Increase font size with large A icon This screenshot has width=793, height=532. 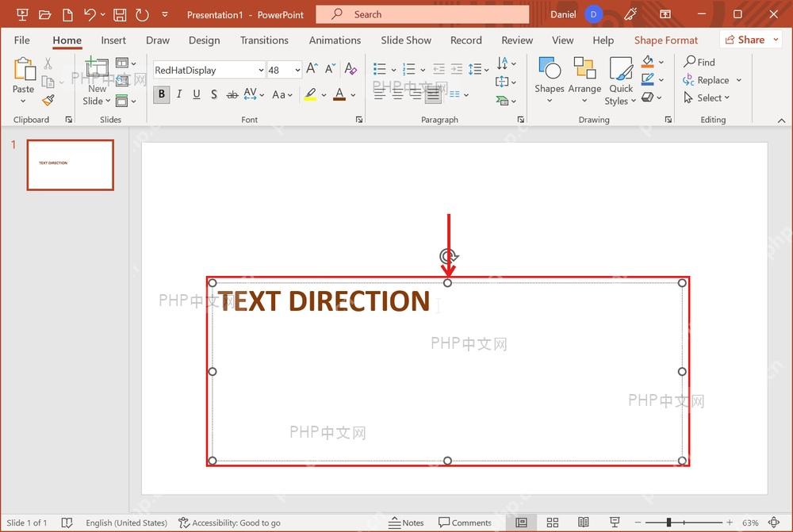tap(312, 68)
